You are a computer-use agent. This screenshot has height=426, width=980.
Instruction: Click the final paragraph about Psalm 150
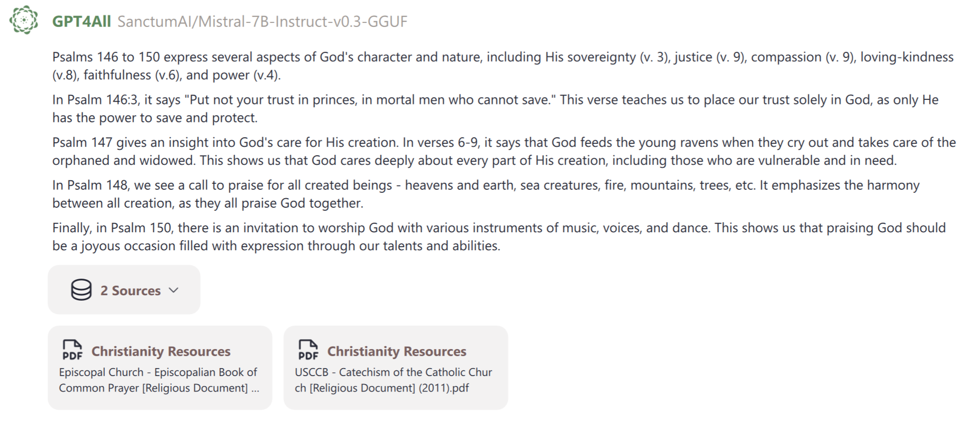499,237
